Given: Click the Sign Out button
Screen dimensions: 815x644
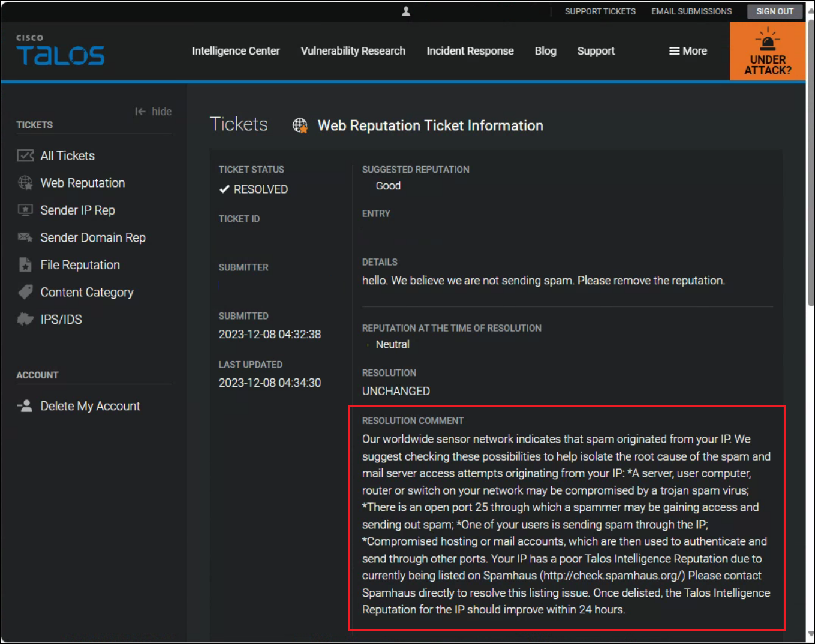Looking at the screenshot, I should (775, 11).
